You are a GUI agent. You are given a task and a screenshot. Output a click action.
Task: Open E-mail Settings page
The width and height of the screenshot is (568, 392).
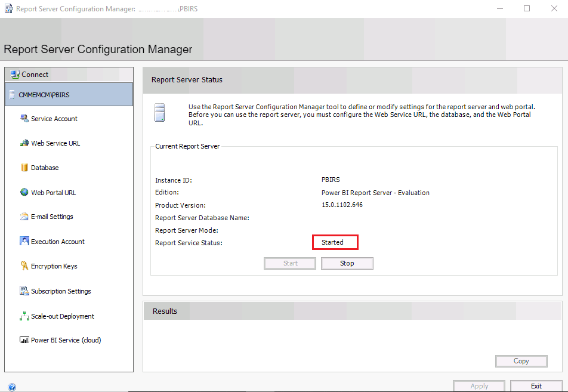click(52, 217)
